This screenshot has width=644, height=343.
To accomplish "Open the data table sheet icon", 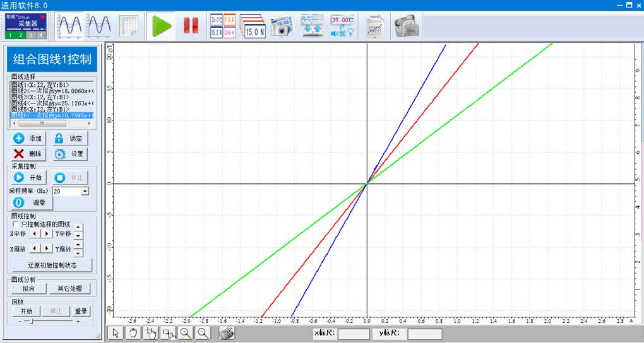I will pyautogui.click(x=129, y=26).
